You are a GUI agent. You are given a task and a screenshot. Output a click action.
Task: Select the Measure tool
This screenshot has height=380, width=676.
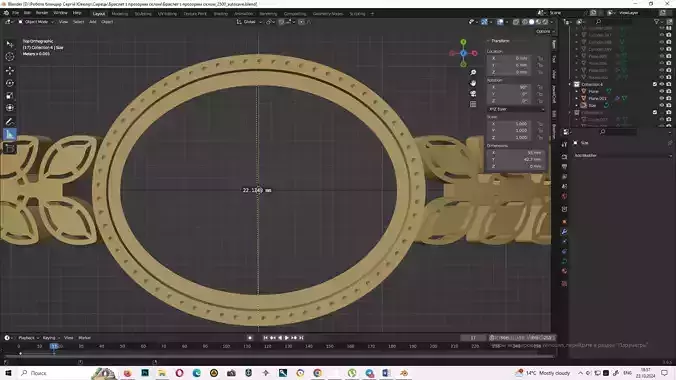(9, 135)
